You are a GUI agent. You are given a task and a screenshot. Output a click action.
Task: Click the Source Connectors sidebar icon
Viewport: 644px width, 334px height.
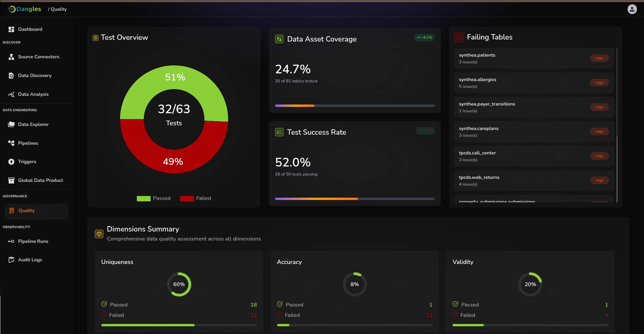[11, 57]
